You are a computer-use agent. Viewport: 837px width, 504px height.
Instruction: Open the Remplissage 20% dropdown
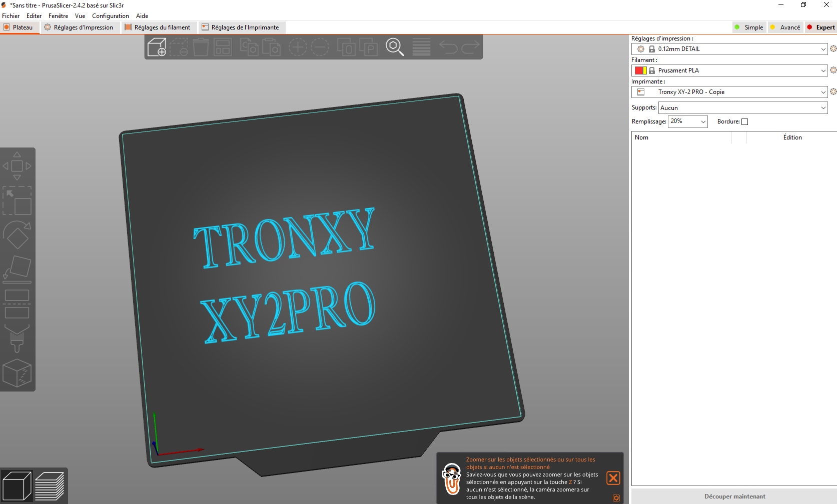tap(687, 121)
